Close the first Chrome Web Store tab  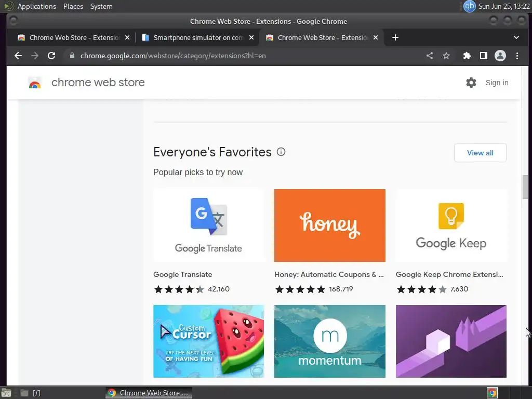click(127, 37)
